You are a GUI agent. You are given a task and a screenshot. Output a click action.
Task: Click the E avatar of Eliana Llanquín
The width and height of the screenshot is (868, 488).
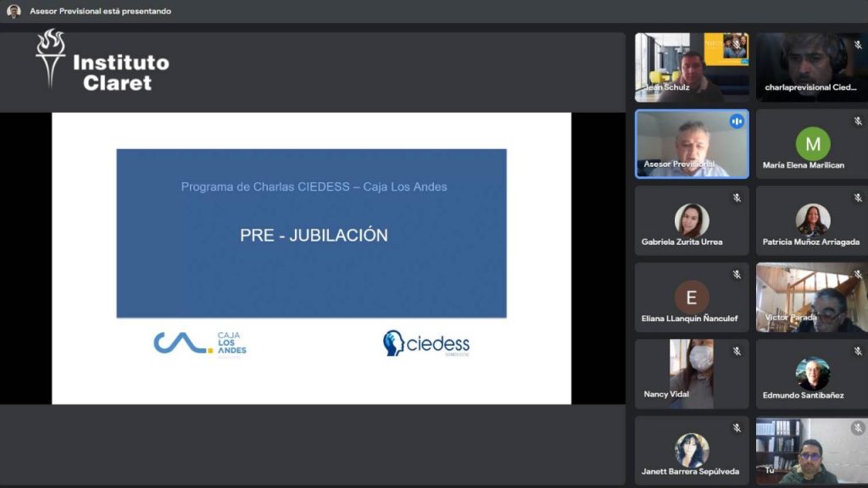click(692, 297)
